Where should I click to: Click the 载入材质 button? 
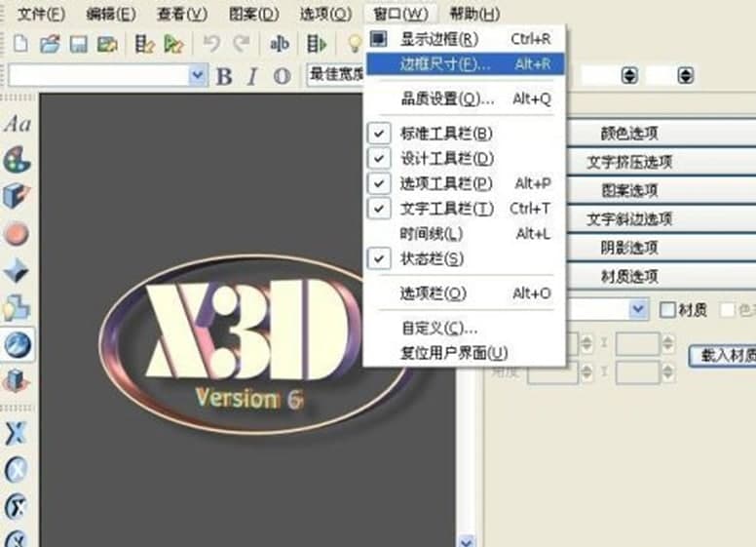click(x=723, y=356)
